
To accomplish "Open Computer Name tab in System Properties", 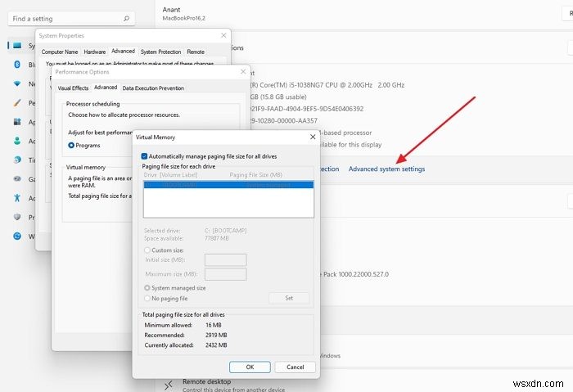I will tap(60, 52).
